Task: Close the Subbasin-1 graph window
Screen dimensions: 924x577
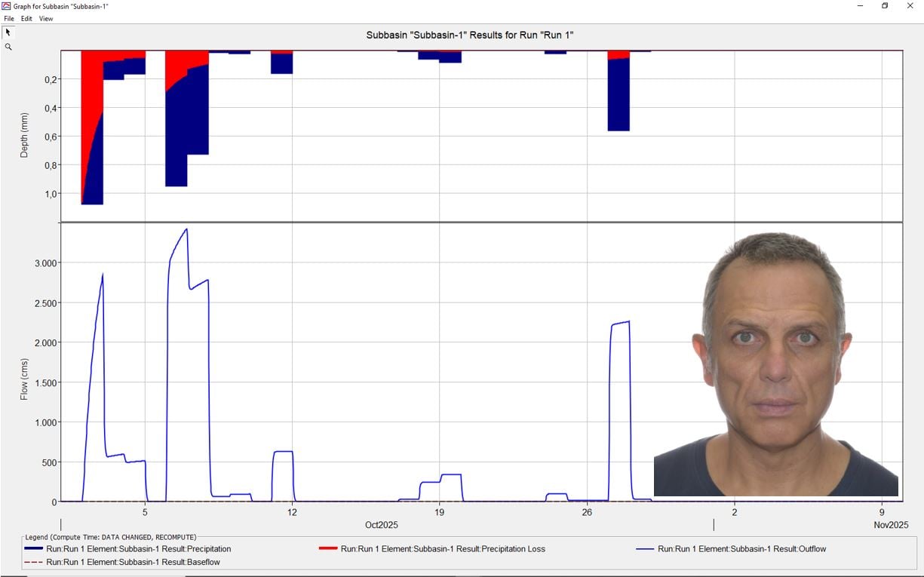Action: [910, 6]
